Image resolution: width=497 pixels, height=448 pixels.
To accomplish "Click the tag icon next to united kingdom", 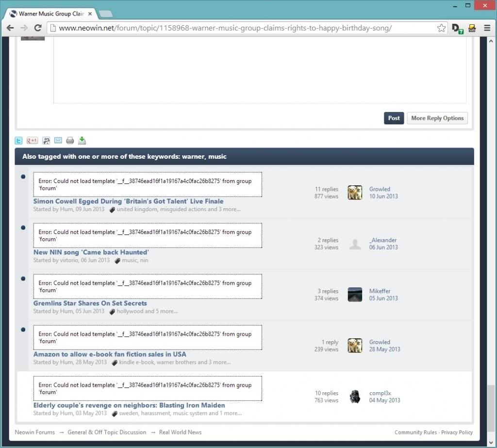I will (x=112, y=210).
